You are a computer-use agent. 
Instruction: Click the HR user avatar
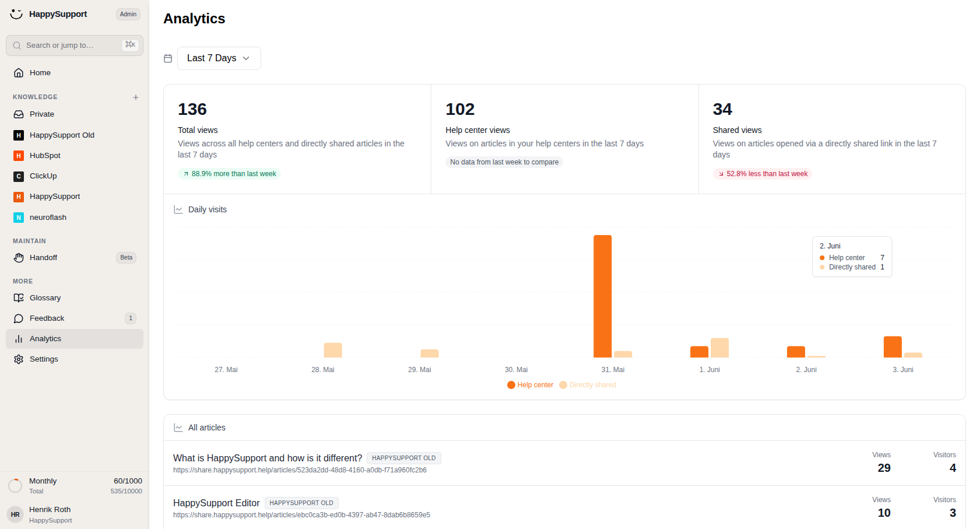(x=15, y=514)
